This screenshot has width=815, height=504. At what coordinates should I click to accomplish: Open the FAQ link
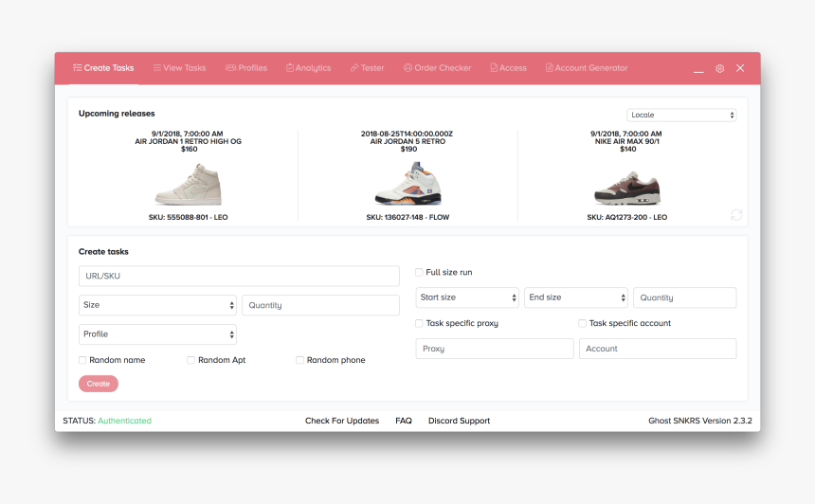pyautogui.click(x=404, y=421)
